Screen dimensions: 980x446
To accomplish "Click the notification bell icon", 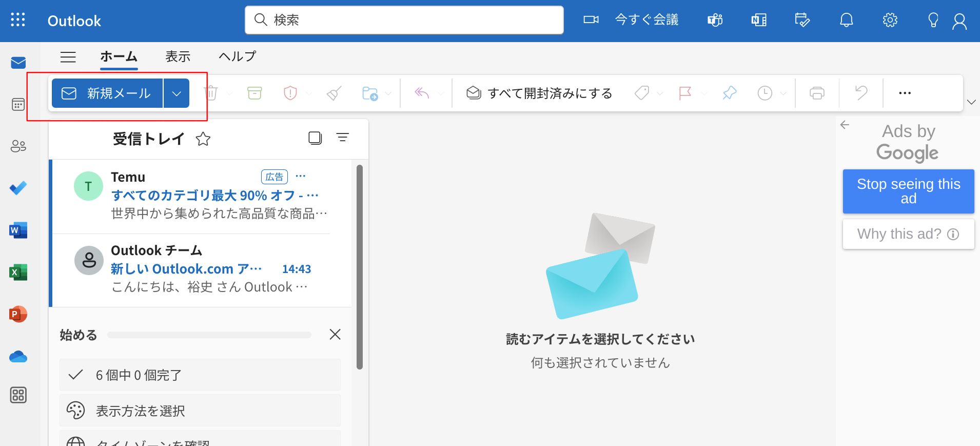I will coord(846,20).
